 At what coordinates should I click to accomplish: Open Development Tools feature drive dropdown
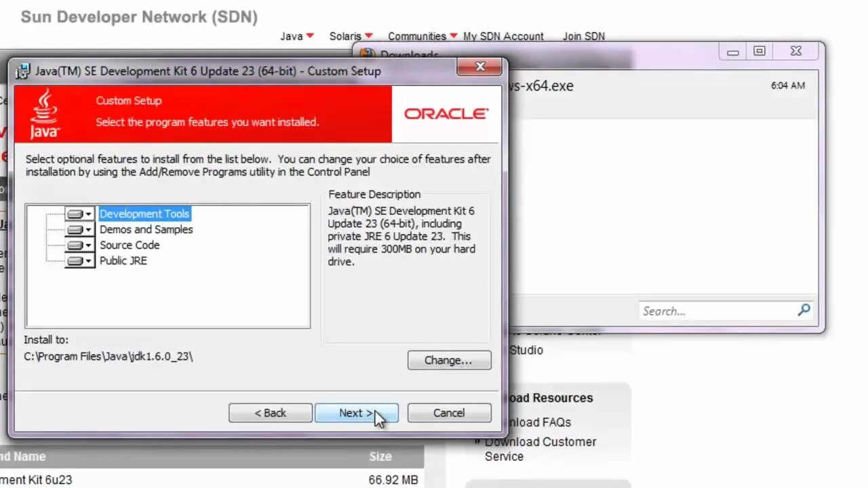click(x=80, y=214)
